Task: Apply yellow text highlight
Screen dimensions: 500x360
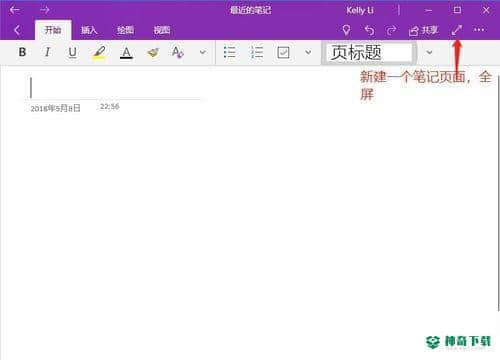Action: pos(99,52)
